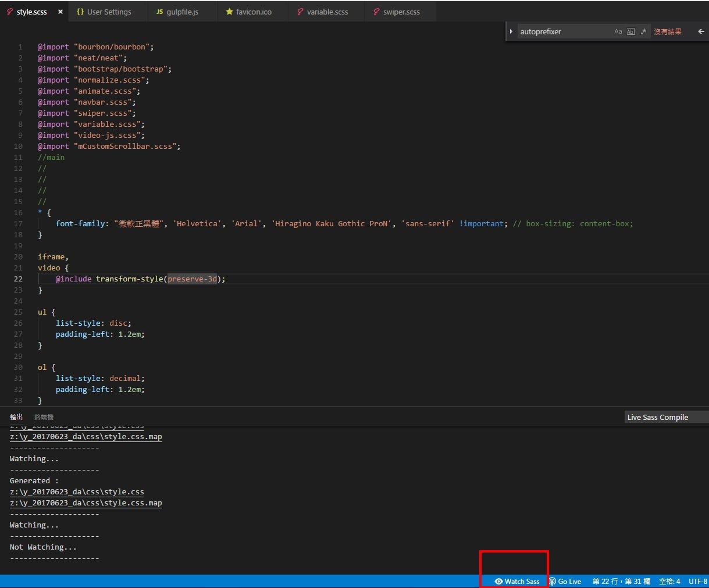Image resolution: width=709 pixels, height=588 pixels.
Task: Click the JS icon on gulpfile.js tab
Action: pos(159,12)
